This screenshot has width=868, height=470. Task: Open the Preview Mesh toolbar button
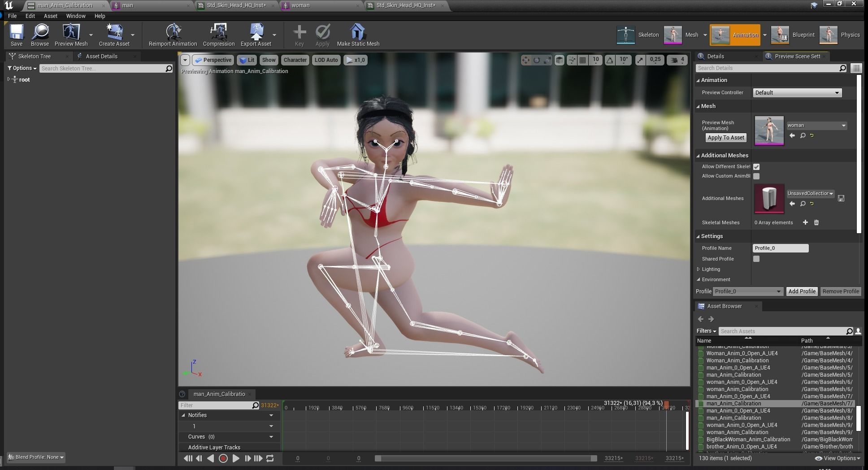(x=71, y=35)
